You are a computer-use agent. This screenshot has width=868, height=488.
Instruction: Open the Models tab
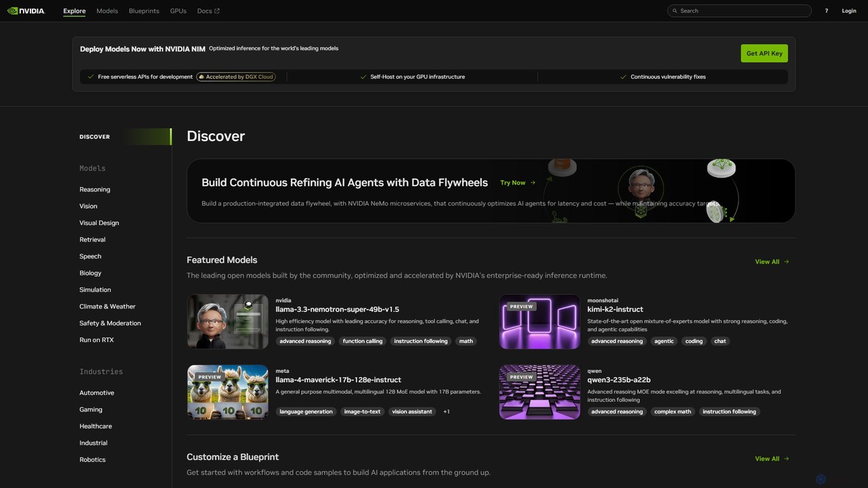[x=107, y=11]
